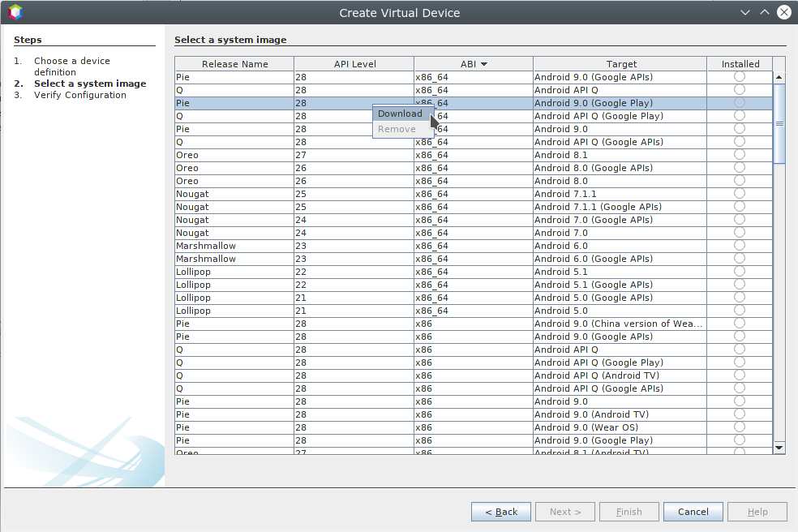Select Installed radio for Android 7.1.1 row

[x=739, y=194]
